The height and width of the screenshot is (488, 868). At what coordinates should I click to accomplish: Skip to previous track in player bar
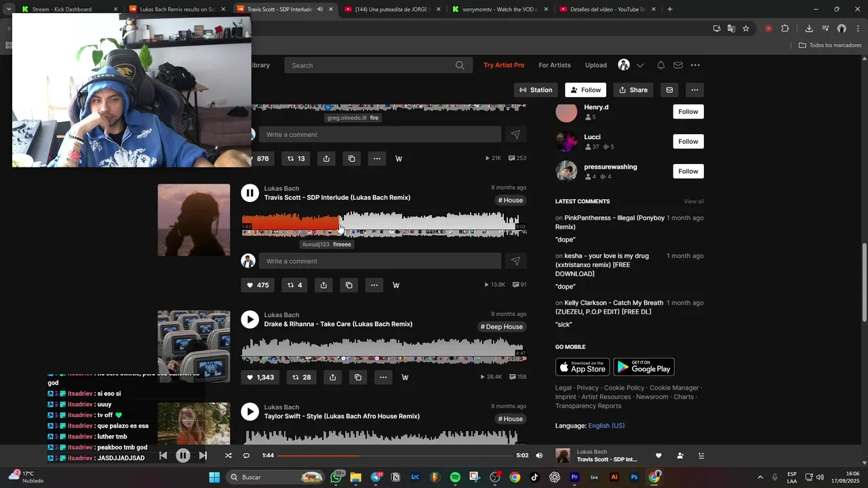[163, 455]
